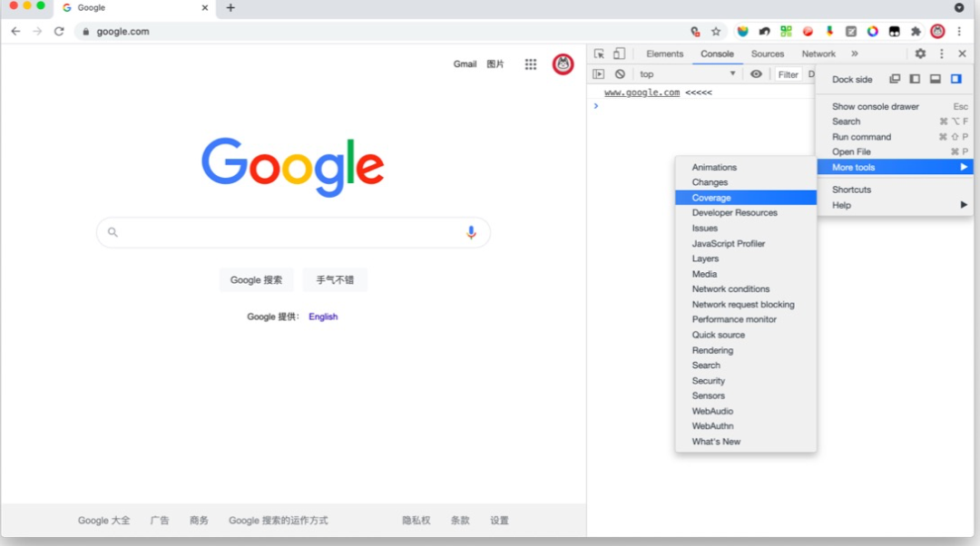Click the voice search microphone icon
Screen dimensions: 980x546
471,232
